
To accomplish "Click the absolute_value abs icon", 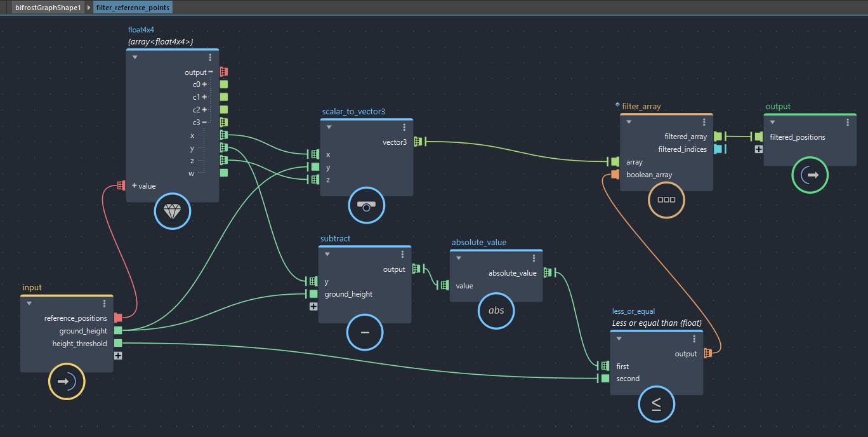I will point(496,310).
